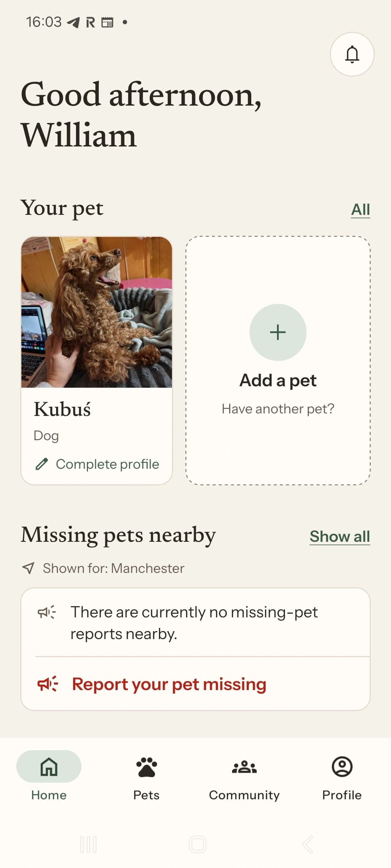Click Complete profile for Kubuś
Screen dimensions: 391x868
(108, 464)
